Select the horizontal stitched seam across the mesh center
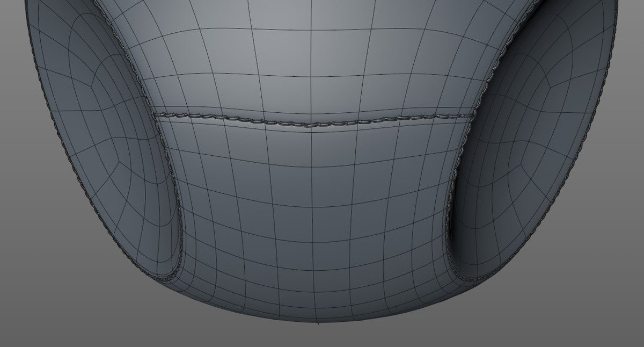Screen dimensions: 644x347 [x=315, y=119]
